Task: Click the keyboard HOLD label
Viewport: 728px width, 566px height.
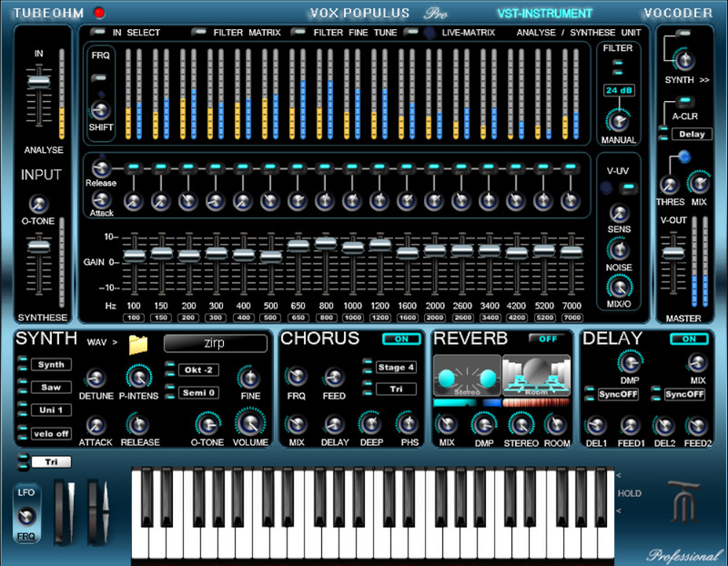Action: pos(629,493)
